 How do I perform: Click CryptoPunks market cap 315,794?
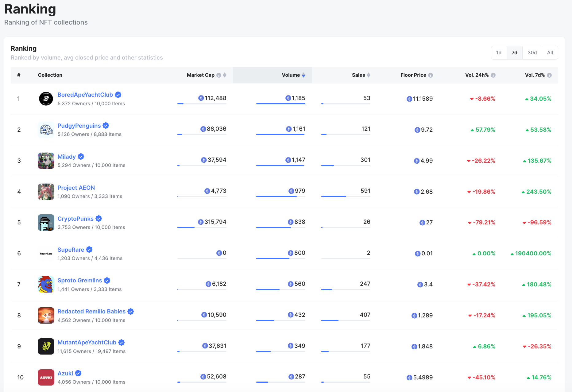pyautogui.click(x=215, y=222)
